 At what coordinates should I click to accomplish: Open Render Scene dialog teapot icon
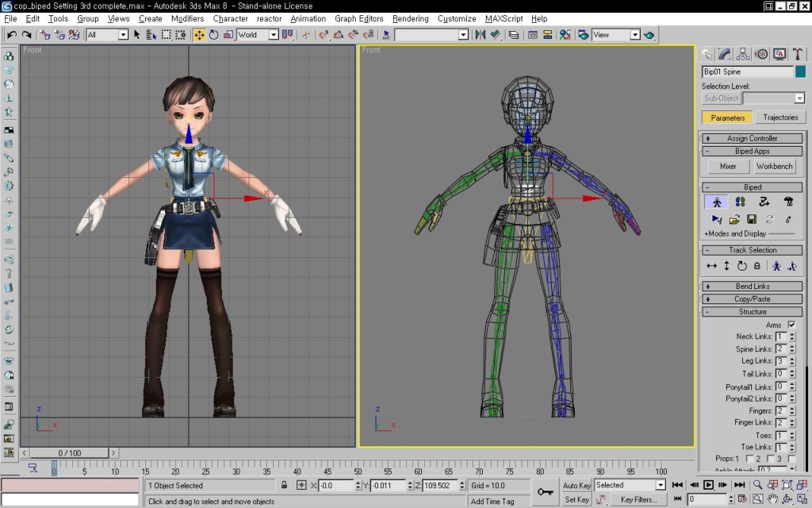coord(583,35)
